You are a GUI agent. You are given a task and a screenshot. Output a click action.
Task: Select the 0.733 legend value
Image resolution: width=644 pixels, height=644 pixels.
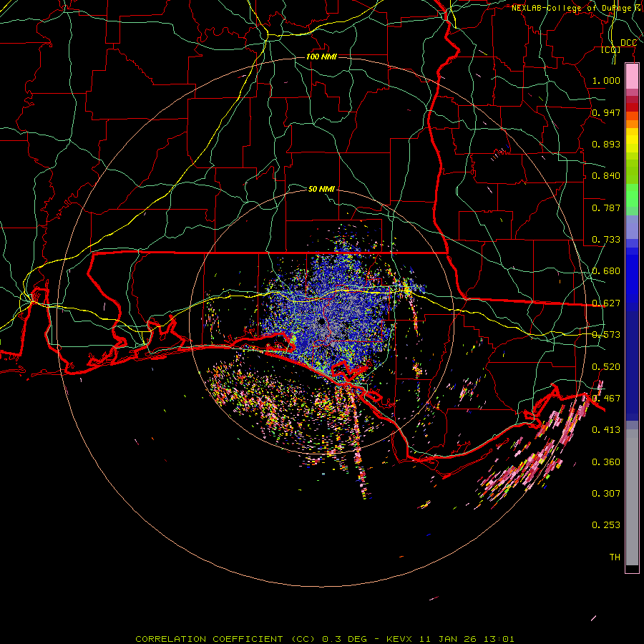coord(606,240)
